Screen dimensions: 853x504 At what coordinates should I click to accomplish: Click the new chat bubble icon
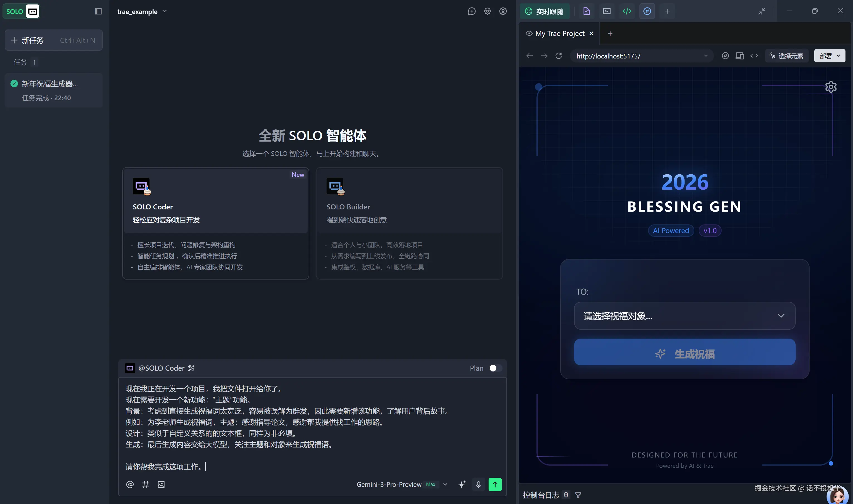tap(472, 11)
